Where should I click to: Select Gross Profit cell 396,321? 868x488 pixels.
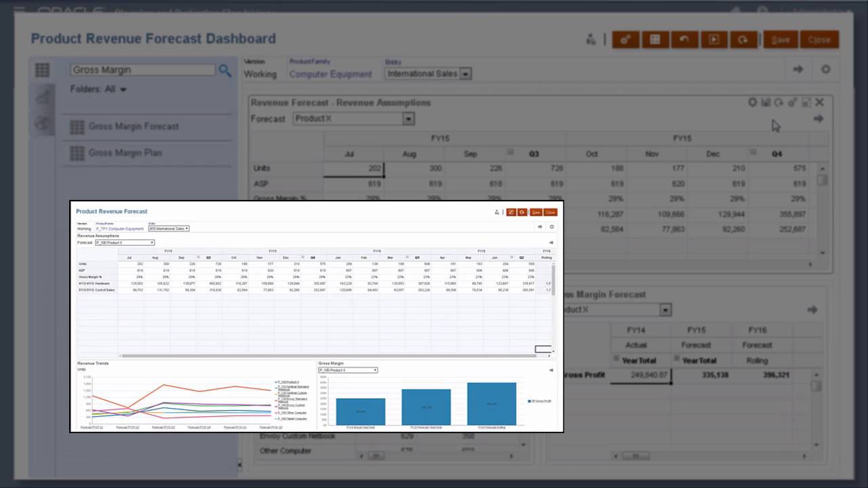tap(762, 375)
